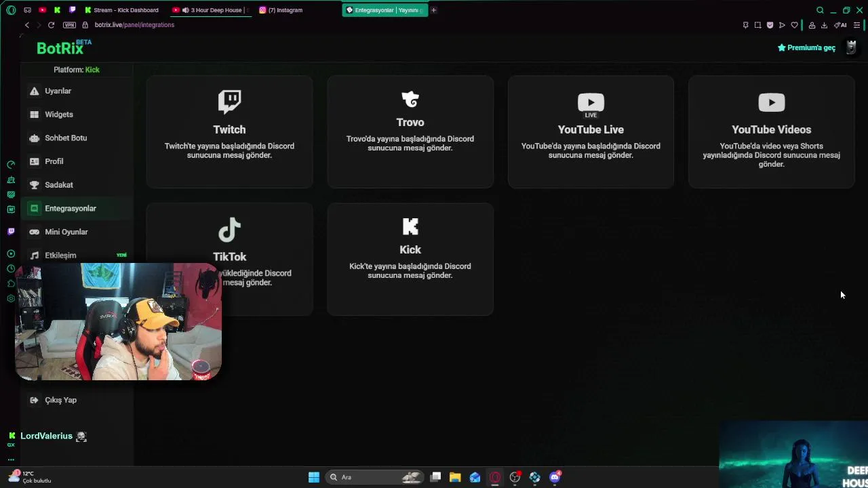868x488 pixels.
Task: Click the taskbar search box Ara
Action: [x=374, y=477]
